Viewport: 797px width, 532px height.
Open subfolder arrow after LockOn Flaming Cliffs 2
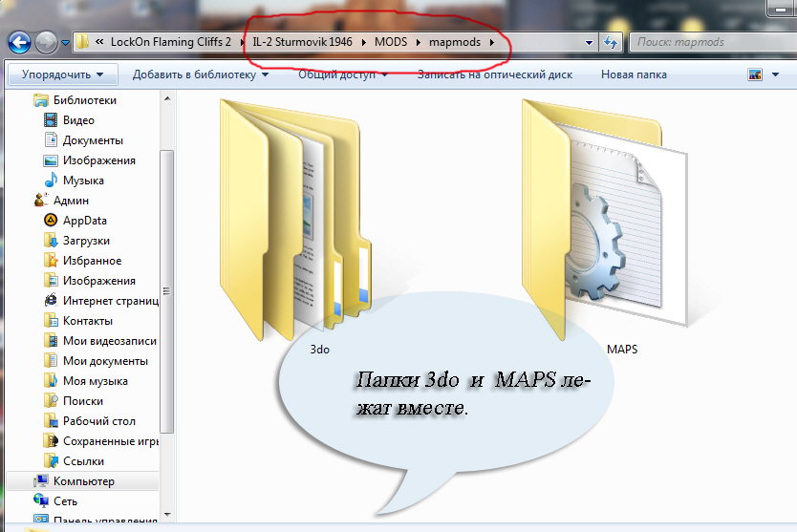[x=243, y=42]
